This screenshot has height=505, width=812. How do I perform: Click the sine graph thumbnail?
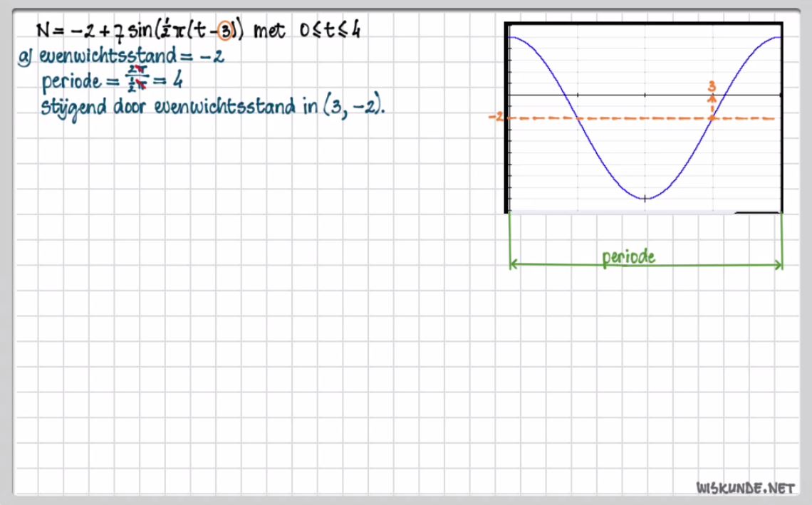click(x=644, y=118)
